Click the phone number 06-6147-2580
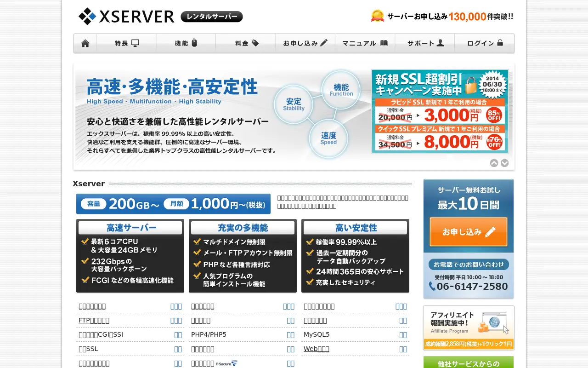 (469, 287)
